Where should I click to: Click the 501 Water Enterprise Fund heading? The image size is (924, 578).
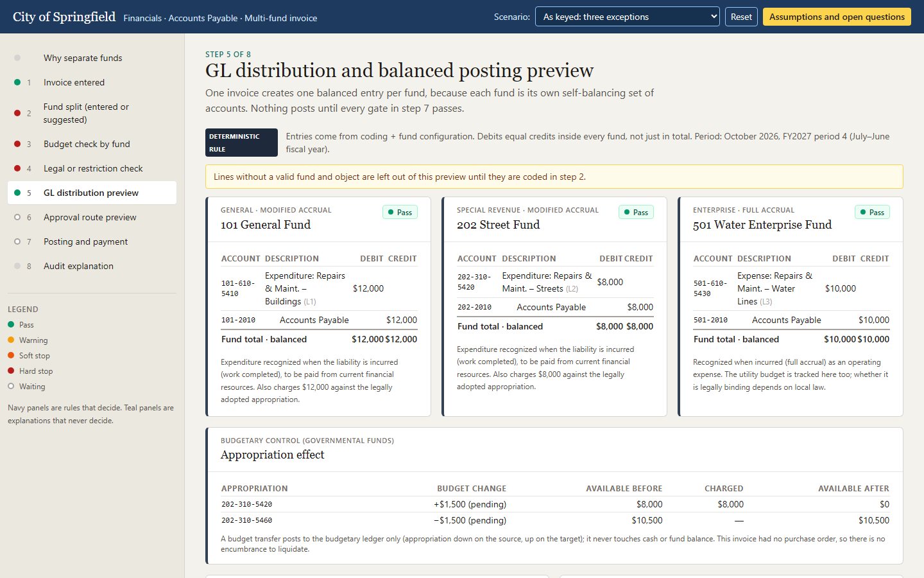click(762, 225)
